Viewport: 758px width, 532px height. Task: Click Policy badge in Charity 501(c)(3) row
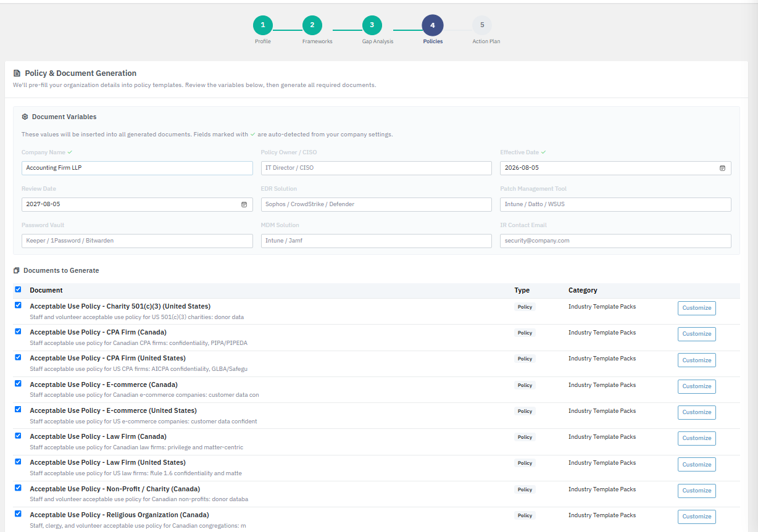525,307
